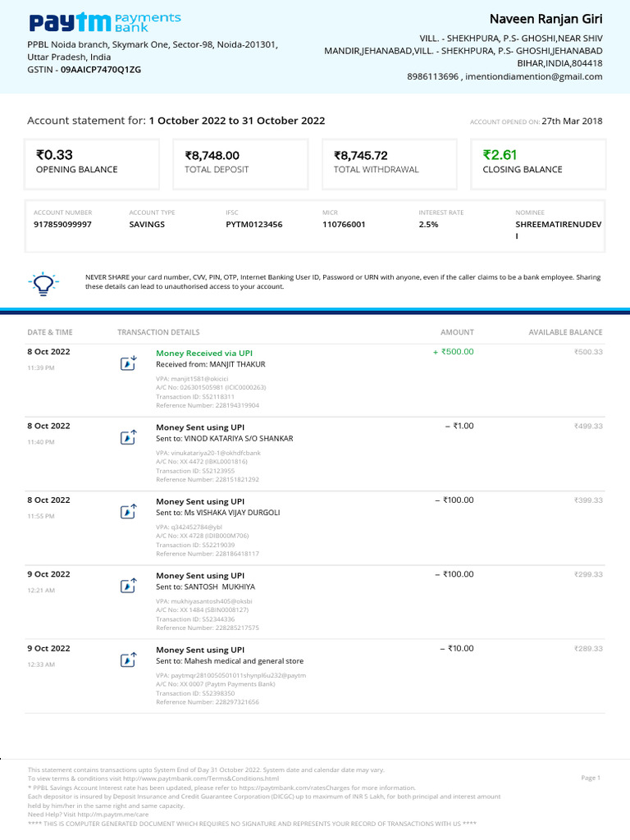Viewport: 630px width, 840px height.
Task: Select the Total Withdrawal ₹8,745.72 card
Action: [x=390, y=164]
